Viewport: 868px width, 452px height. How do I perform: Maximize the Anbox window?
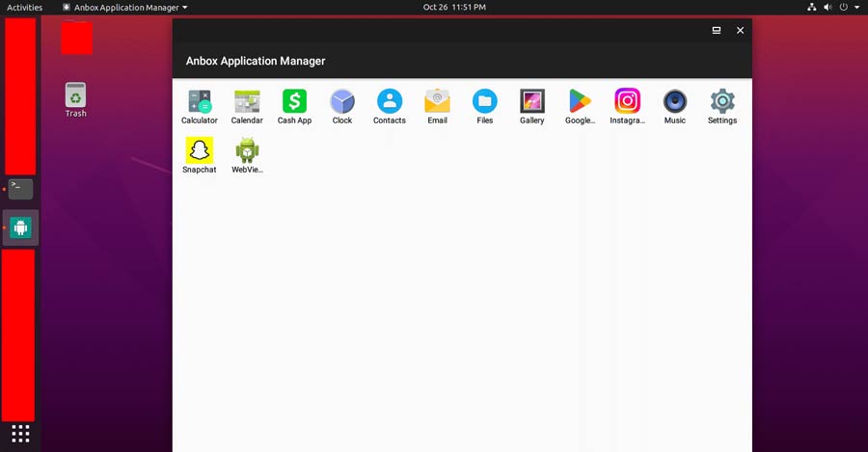click(x=717, y=31)
